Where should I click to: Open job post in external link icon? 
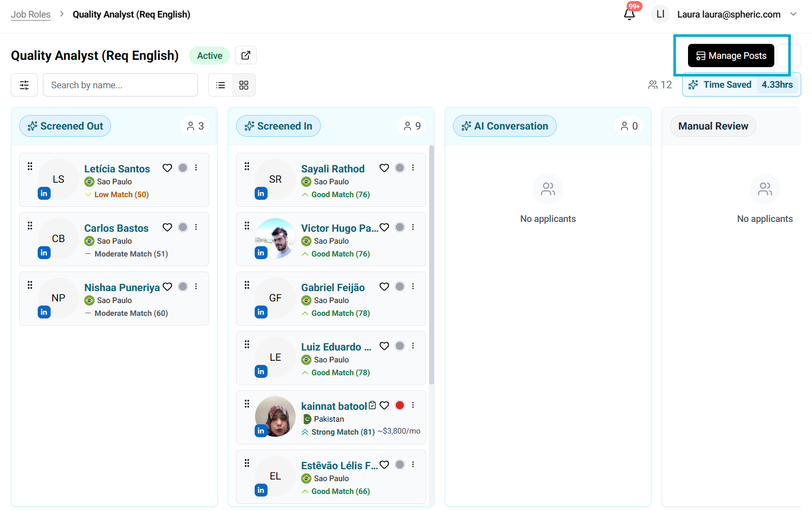pyautogui.click(x=246, y=55)
